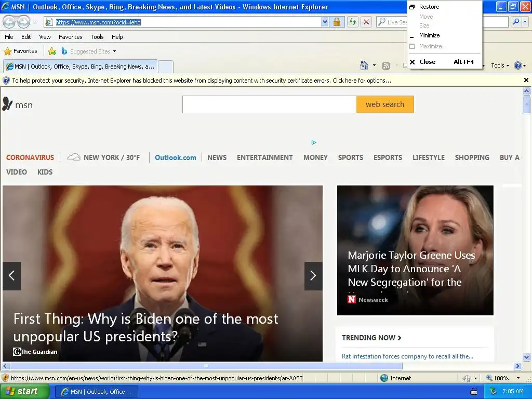The width and height of the screenshot is (532, 399).
Task: Go to the NEWS section
Action: [x=217, y=157]
